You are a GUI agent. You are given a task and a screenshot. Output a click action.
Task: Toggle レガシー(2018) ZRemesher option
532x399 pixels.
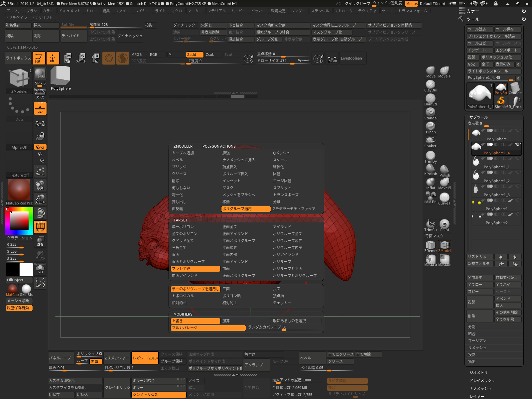(145, 358)
